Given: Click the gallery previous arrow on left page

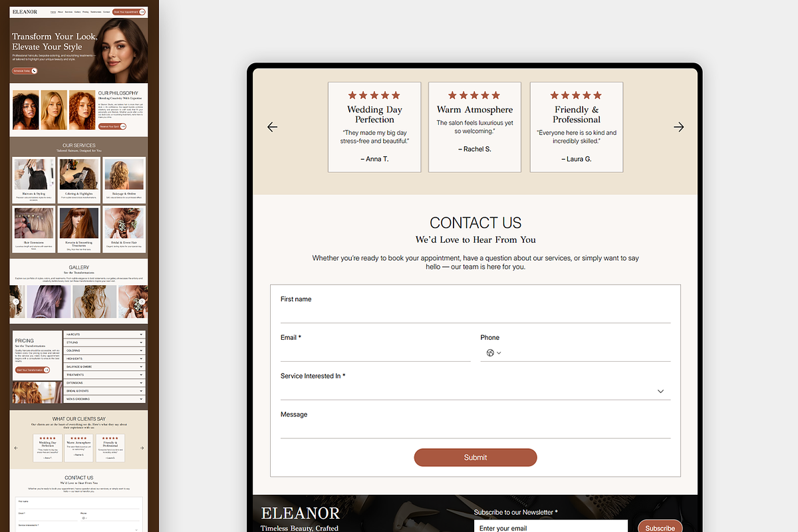Looking at the screenshot, I should 16,302.
